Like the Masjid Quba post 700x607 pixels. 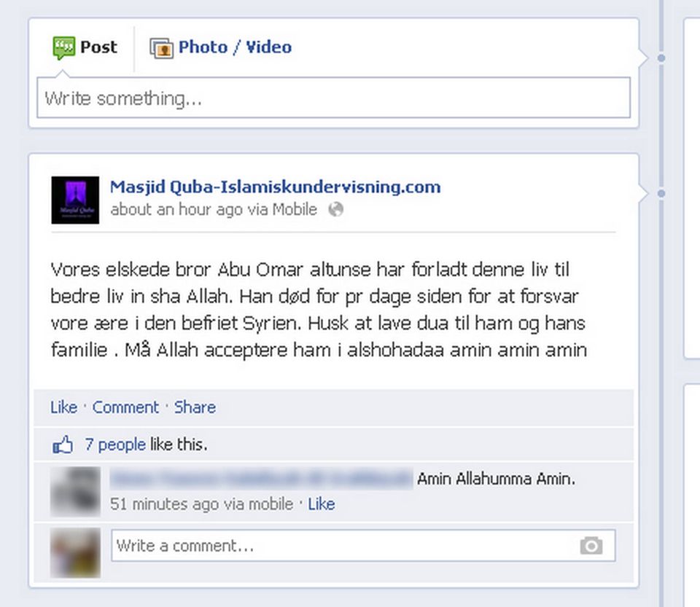click(x=63, y=407)
